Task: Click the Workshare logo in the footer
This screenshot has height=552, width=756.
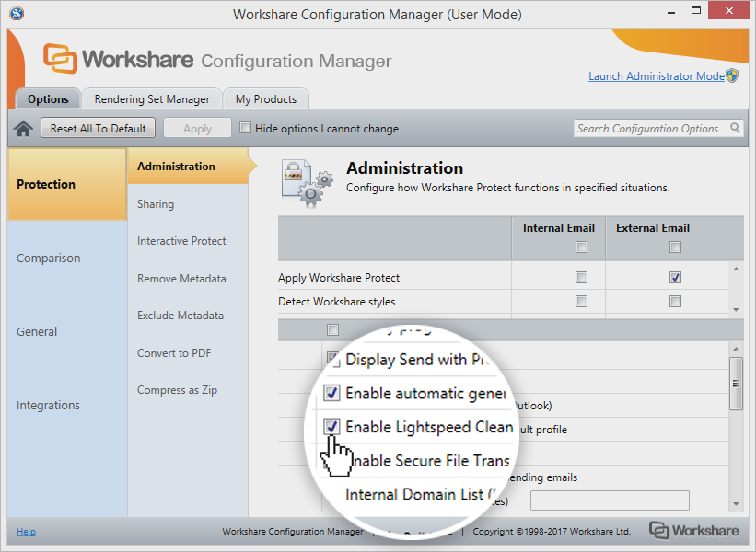Action: click(x=693, y=530)
